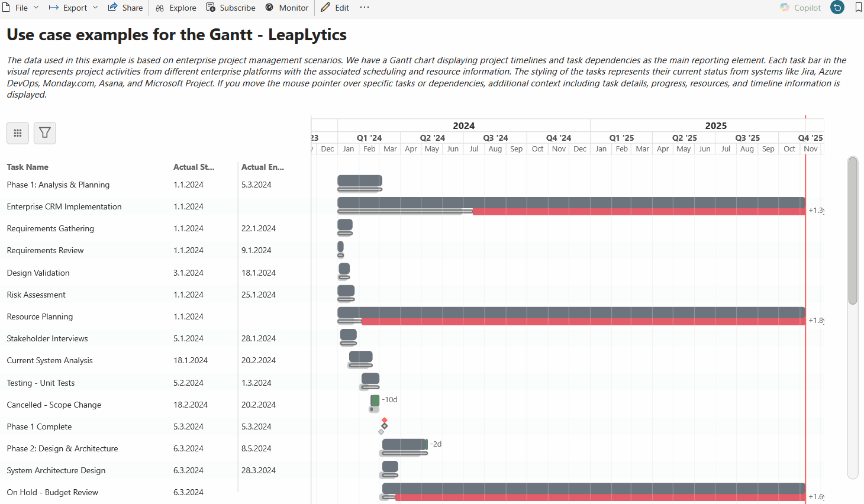Click the vertical scrollbar thumb
Screen dimensions: 864x504
(x=852, y=231)
